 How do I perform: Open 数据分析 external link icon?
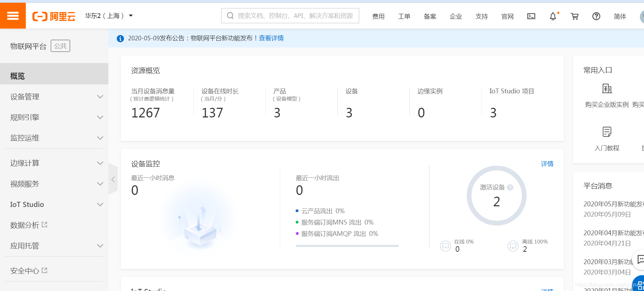click(44, 225)
